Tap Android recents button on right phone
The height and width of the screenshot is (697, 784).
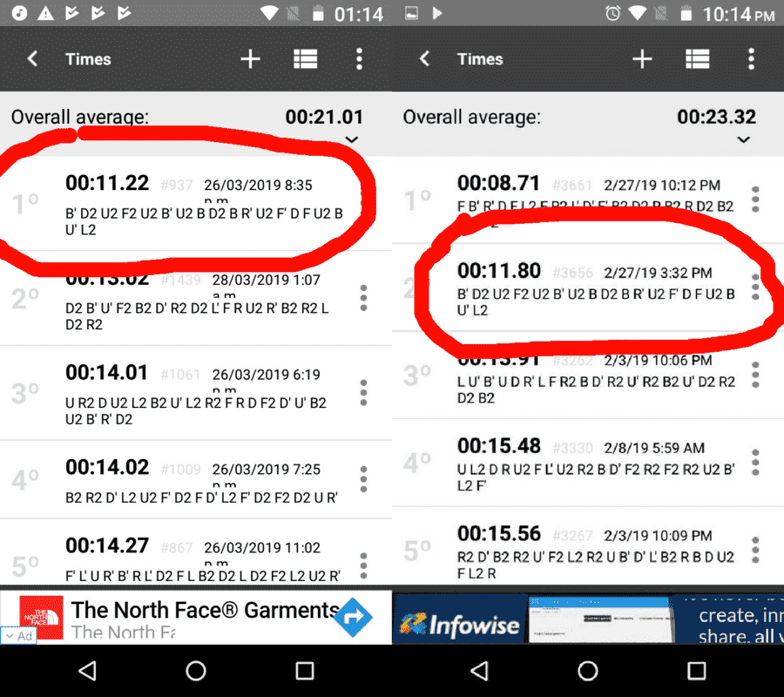click(697, 671)
